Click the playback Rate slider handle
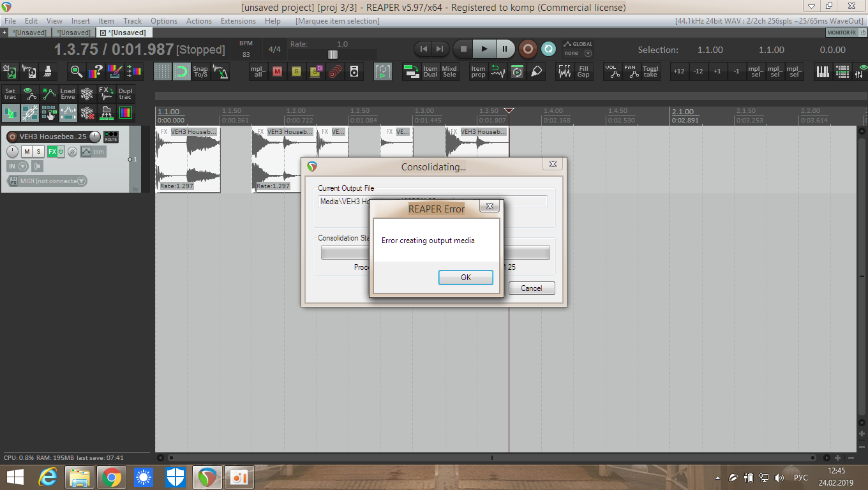This screenshot has width=868, height=490. [x=333, y=55]
